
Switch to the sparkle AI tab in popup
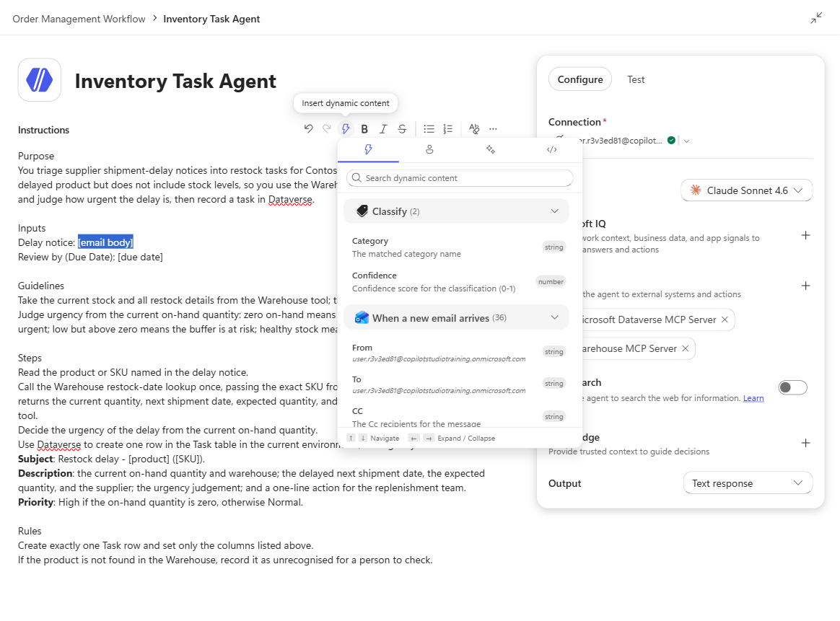point(490,149)
